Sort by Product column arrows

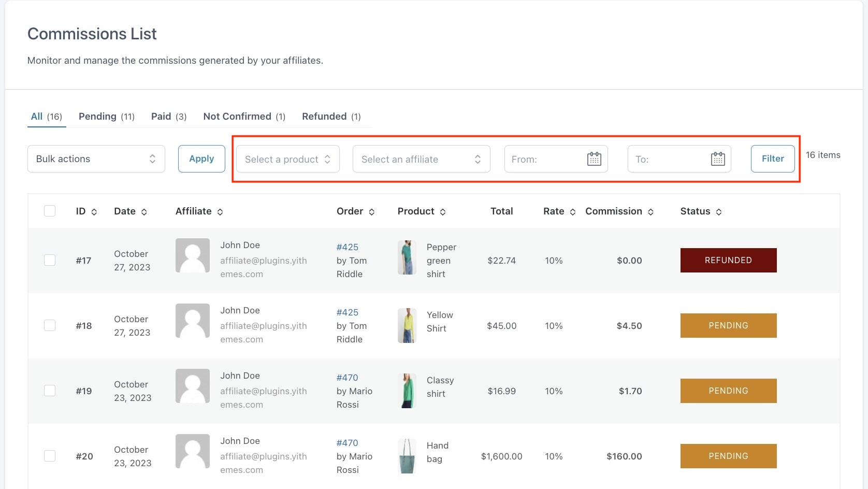point(443,212)
